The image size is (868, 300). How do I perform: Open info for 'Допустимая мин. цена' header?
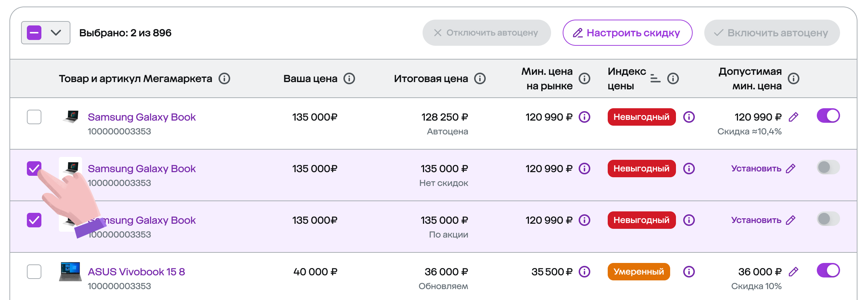[x=794, y=78]
